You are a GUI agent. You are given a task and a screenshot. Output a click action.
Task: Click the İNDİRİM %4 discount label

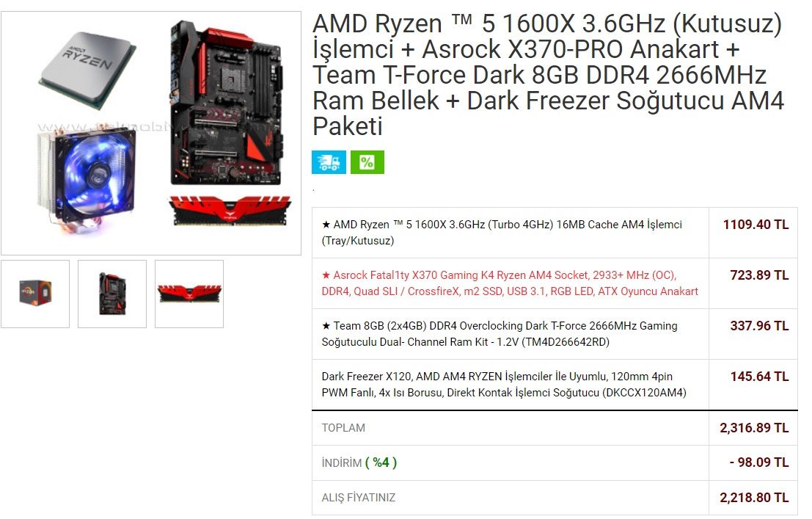click(x=359, y=462)
